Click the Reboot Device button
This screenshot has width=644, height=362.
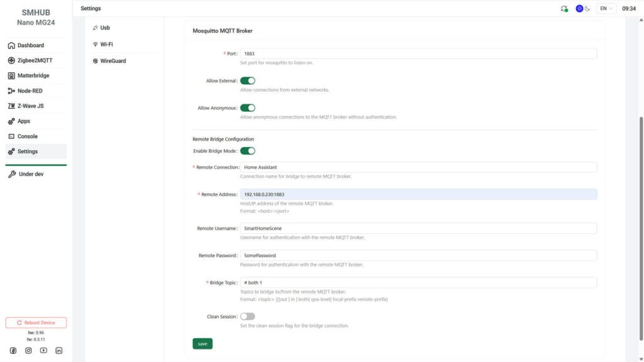36,322
